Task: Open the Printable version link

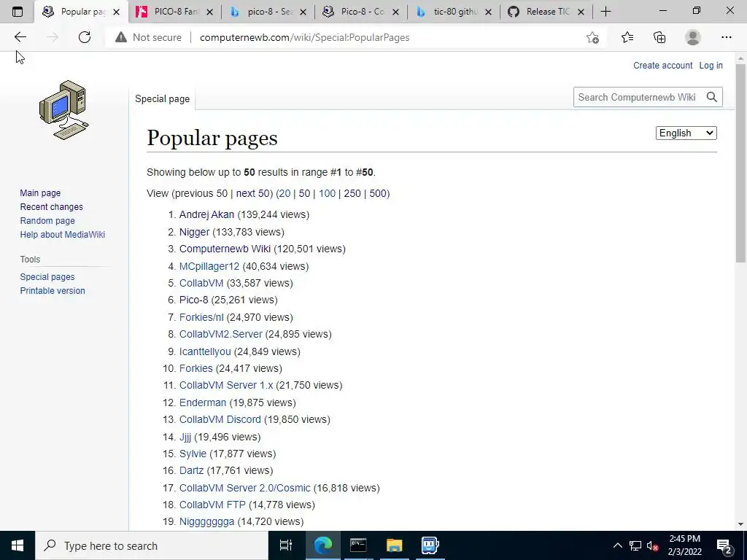Action: tap(53, 290)
